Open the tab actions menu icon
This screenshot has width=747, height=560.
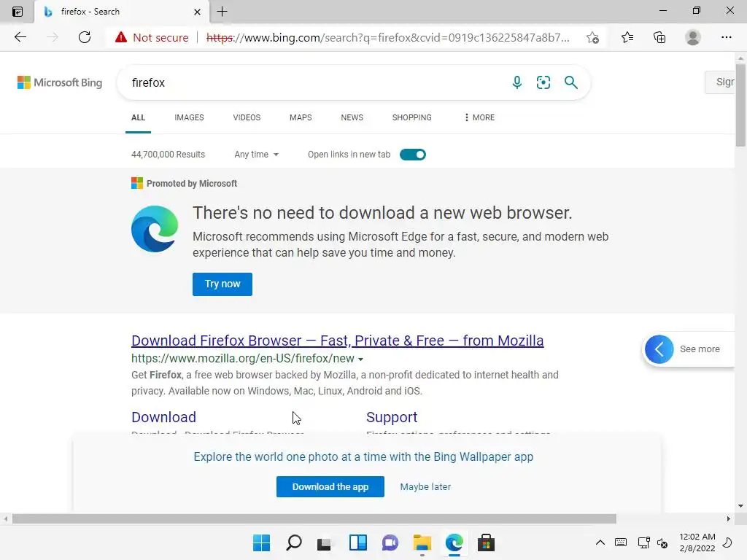[x=18, y=12]
